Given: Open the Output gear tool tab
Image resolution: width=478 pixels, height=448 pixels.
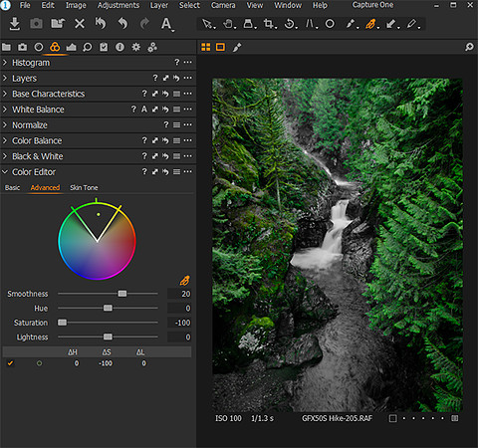Looking at the screenshot, I should pyautogui.click(x=136, y=47).
